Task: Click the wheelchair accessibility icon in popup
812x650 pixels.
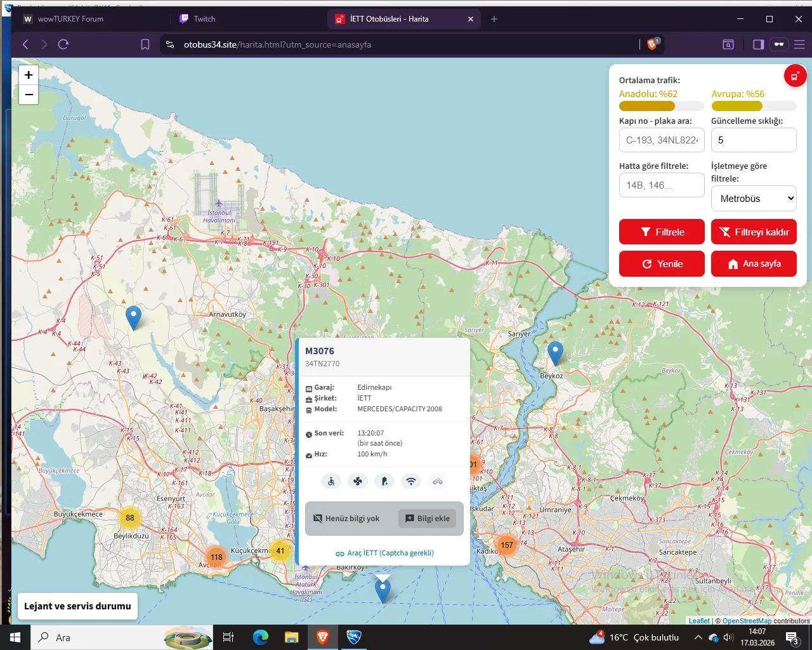Action: 331,481
